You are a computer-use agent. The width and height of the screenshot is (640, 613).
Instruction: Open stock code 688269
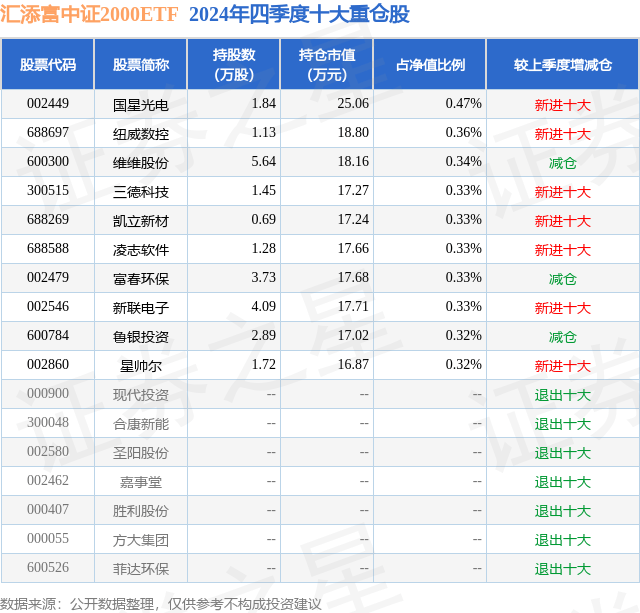click(48, 220)
